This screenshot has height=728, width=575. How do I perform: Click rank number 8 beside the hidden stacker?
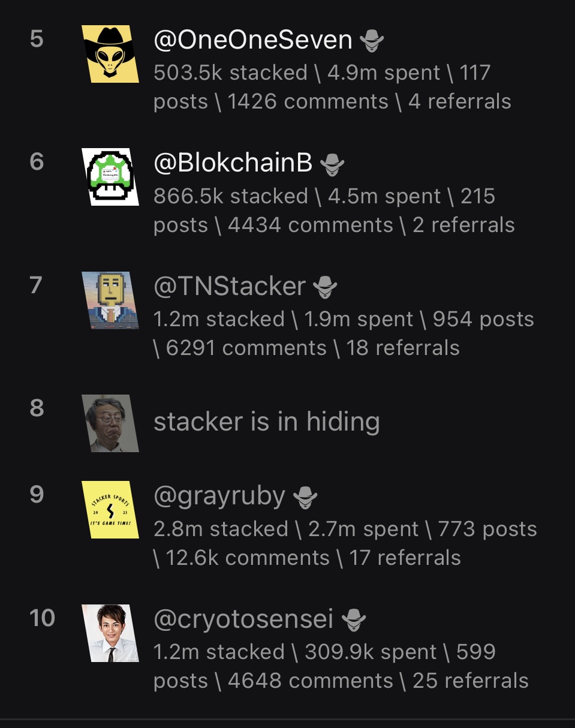[x=37, y=408]
